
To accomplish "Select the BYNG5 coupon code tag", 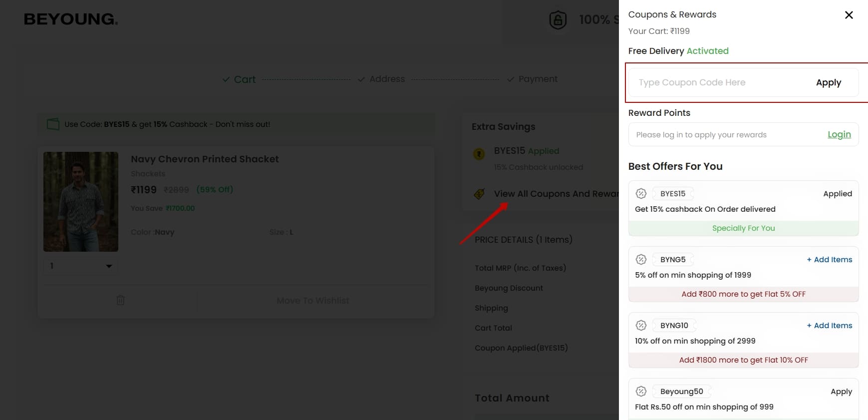I will click(673, 259).
